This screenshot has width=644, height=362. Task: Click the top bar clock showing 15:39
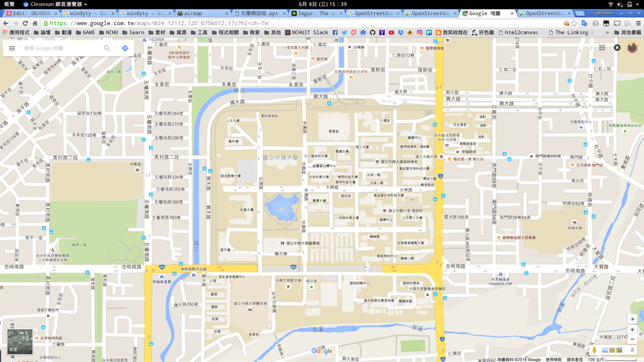click(323, 4)
